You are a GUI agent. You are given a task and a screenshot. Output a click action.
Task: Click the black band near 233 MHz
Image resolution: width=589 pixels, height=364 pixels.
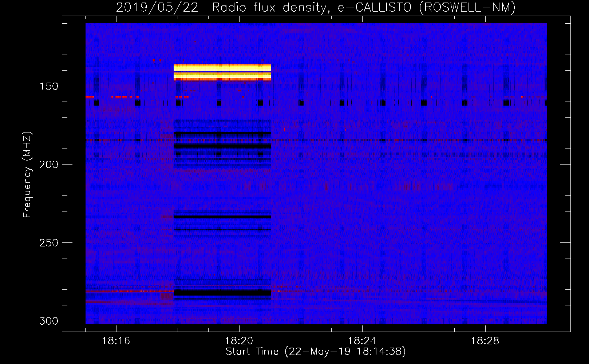pos(222,217)
